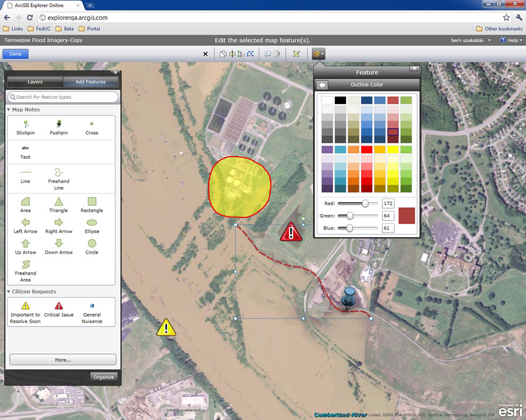This screenshot has height=420, width=526.
Task: Open the Help dropdown menu
Action: tap(511, 40)
